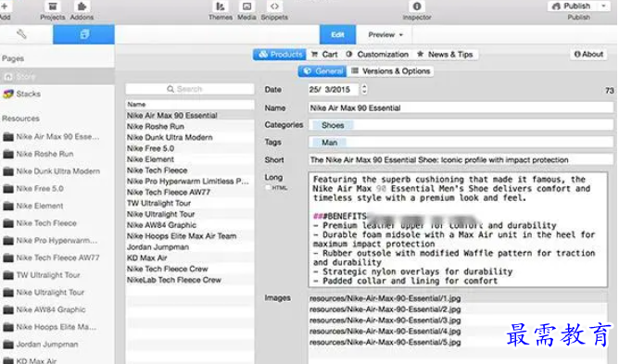Select the Man tag token

[x=329, y=143]
